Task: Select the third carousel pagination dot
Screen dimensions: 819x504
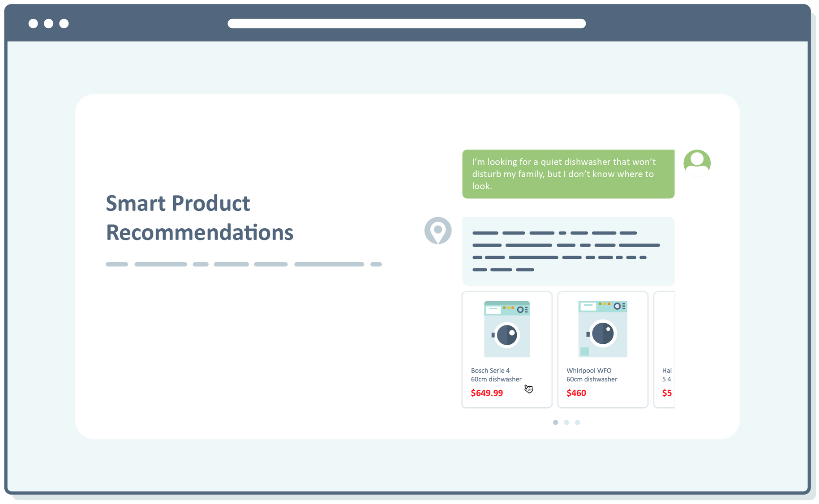Action: coord(578,422)
